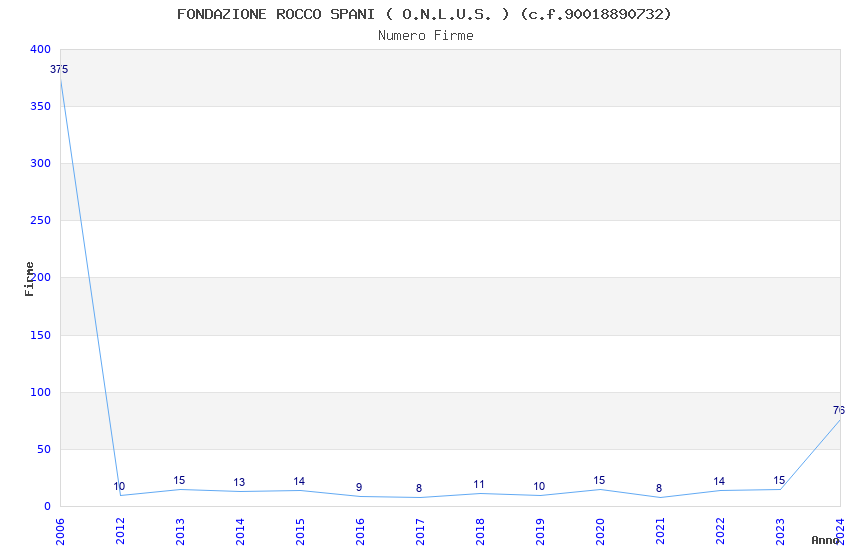This screenshot has width=850, height=550.
Task: Click x-axis year 2016
Action: coord(360,531)
